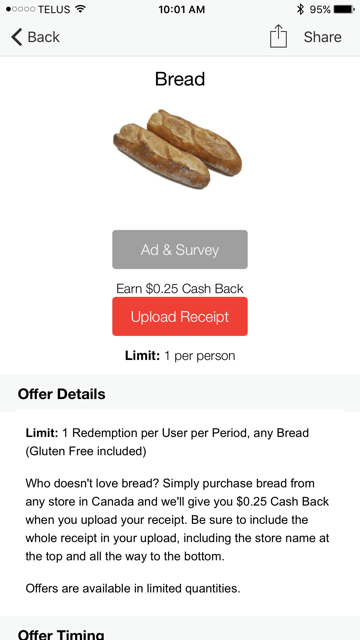Tap the Limit: 1 per person label
Screen dimensions: 360x640
pos(180,356)
